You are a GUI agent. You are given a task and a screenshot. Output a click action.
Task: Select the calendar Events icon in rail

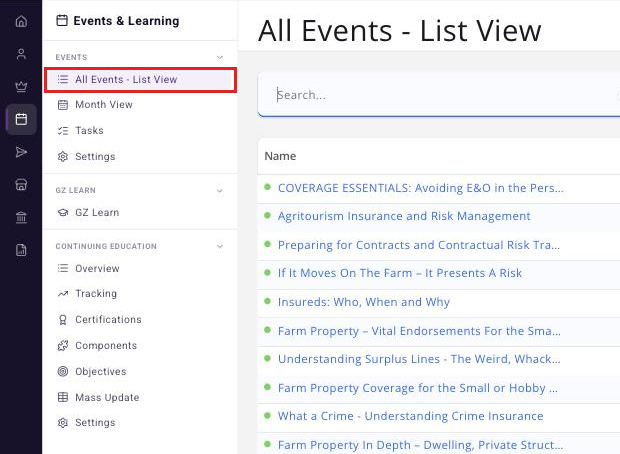coord(21,119)
